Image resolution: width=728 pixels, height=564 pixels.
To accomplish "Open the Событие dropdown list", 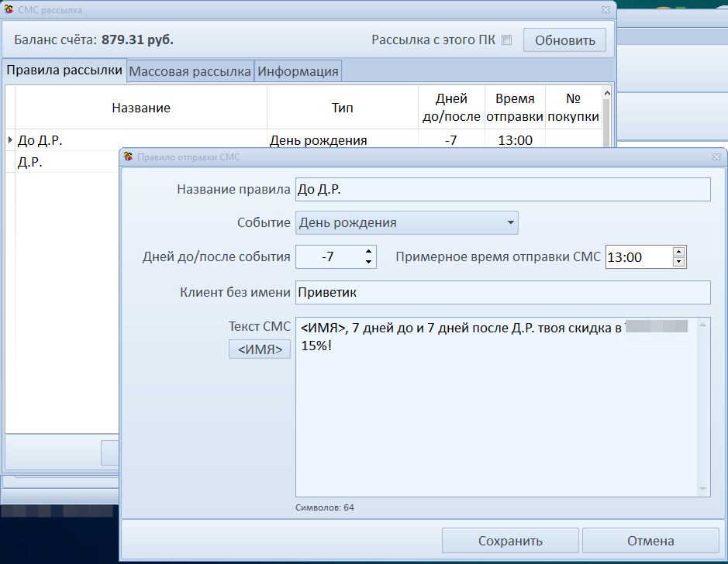I will click(x=510, y=223).
